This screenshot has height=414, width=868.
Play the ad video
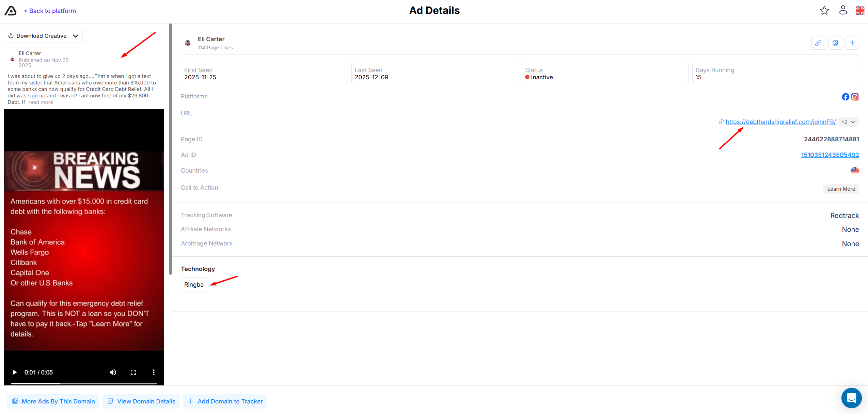pos(15,372)
